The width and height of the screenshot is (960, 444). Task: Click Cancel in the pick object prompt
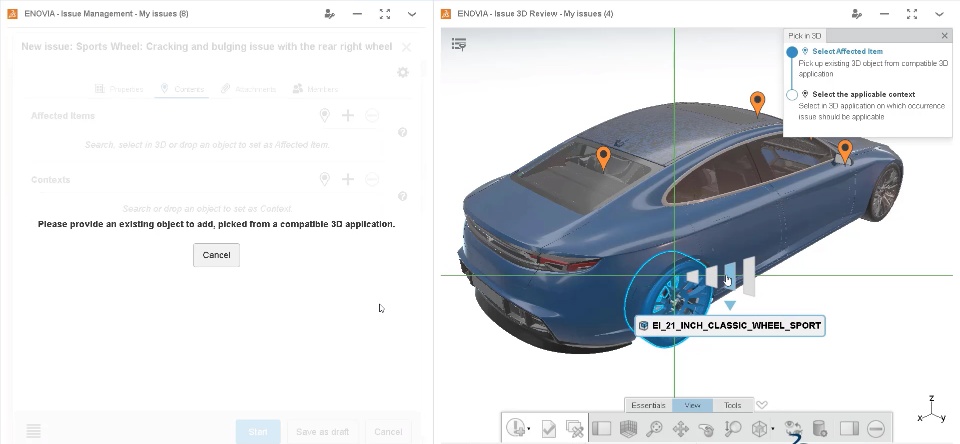pos(216,255)
